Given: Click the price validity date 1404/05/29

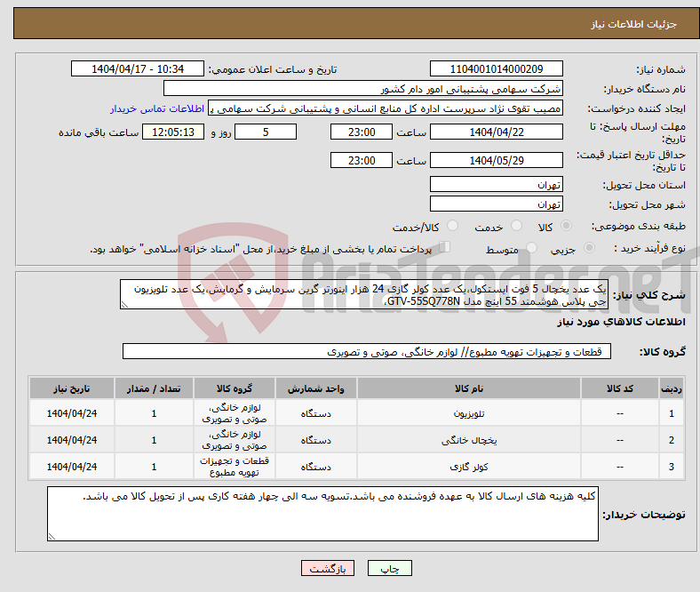Looking at the screenshot, I should click(496, 160).
